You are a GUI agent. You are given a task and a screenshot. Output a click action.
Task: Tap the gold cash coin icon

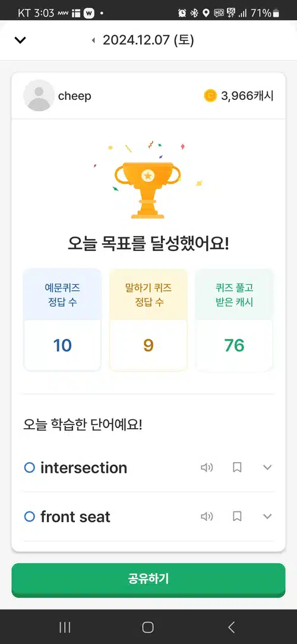[x=210, y=96]
